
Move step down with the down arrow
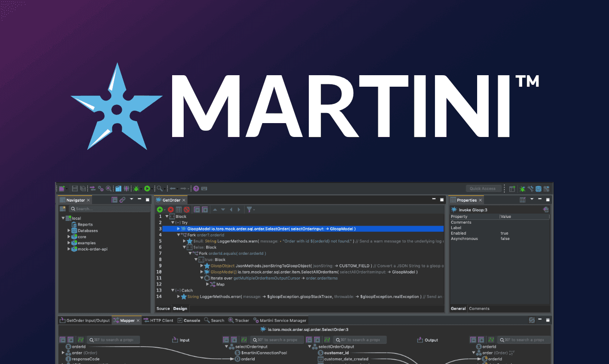pyautogui.click(x=223, y=209)
